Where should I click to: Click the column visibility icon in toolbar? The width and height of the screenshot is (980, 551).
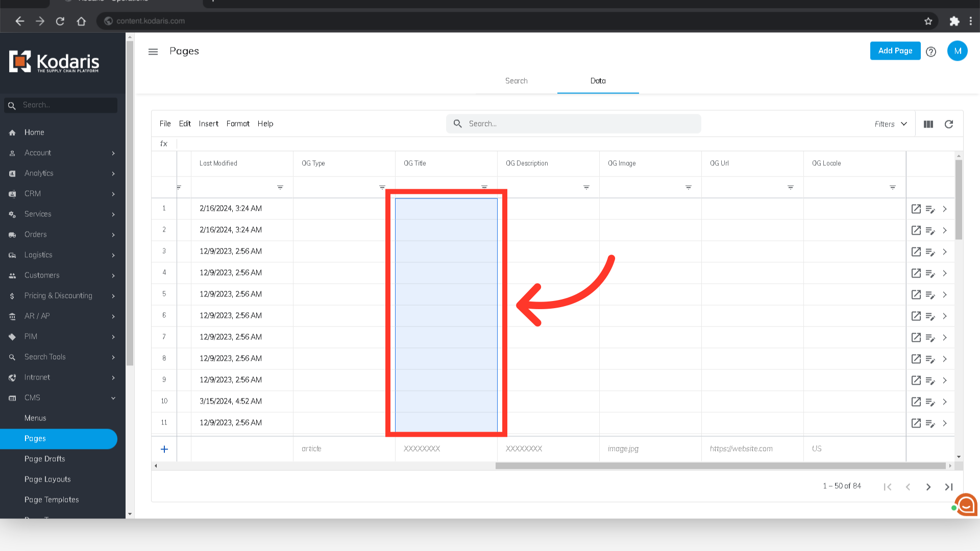tap(928, 124)
